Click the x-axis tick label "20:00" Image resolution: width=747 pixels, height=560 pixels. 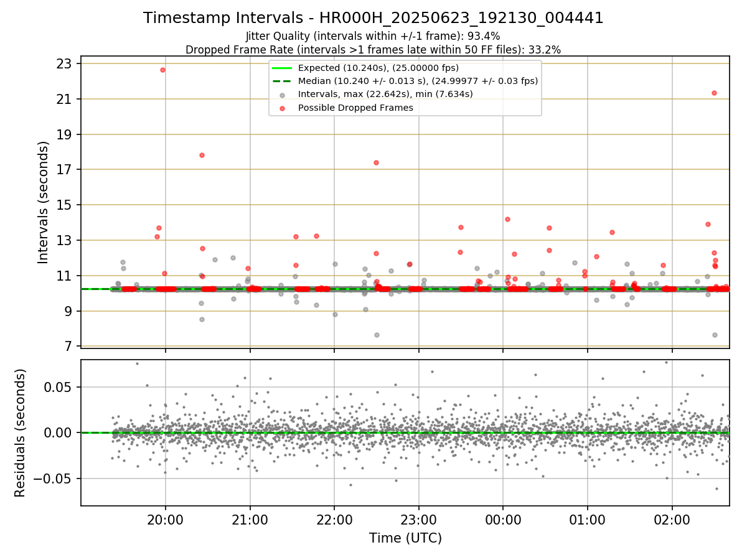click(x=166, y=520)
